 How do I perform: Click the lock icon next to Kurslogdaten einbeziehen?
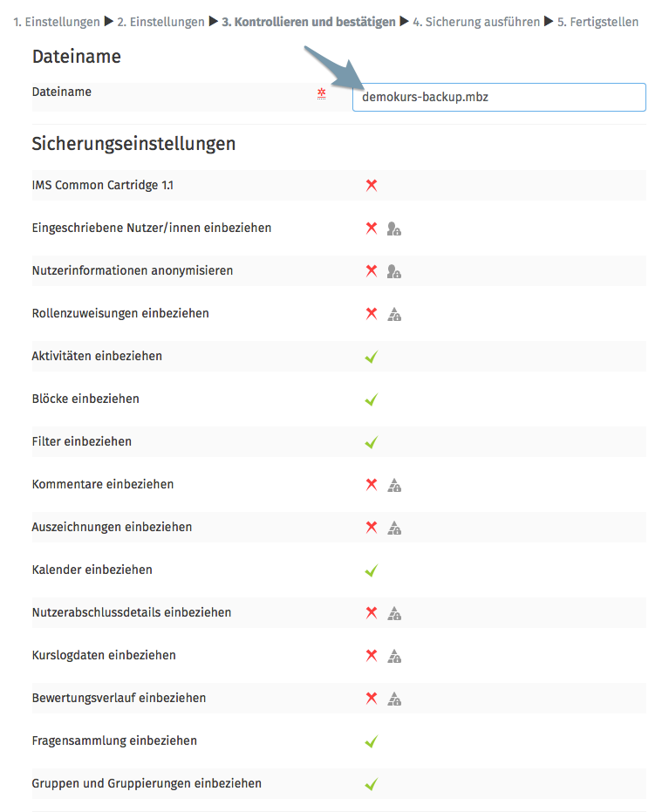coord(394,656)
